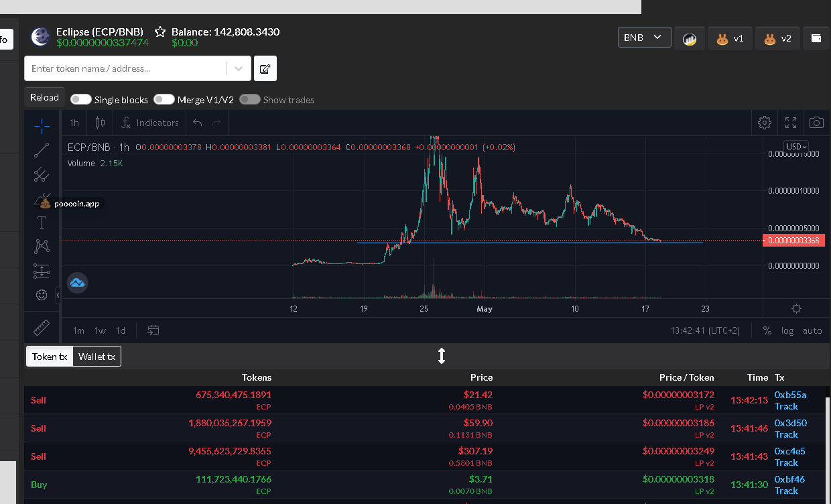Open the chart settings gear
The image size is (831, 504).
click(x=764, y=123)
